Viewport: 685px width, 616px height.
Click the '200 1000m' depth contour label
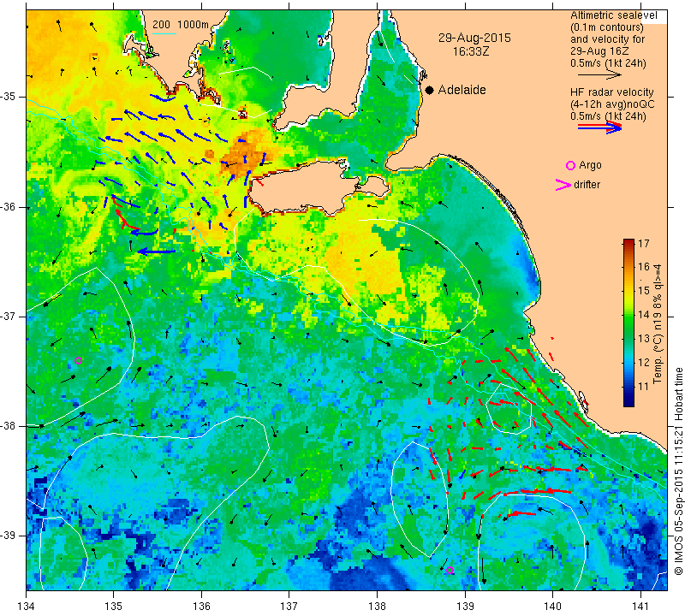click(181, 25)
